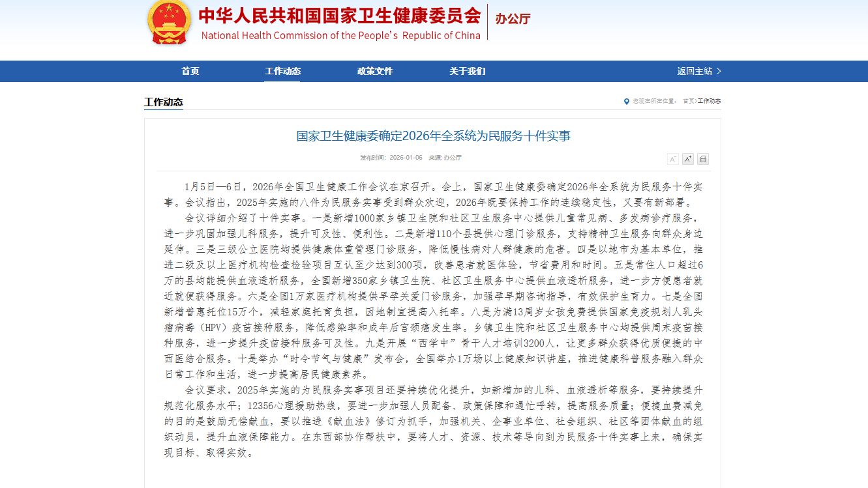Click the blue location pin icon

(627, 101)
